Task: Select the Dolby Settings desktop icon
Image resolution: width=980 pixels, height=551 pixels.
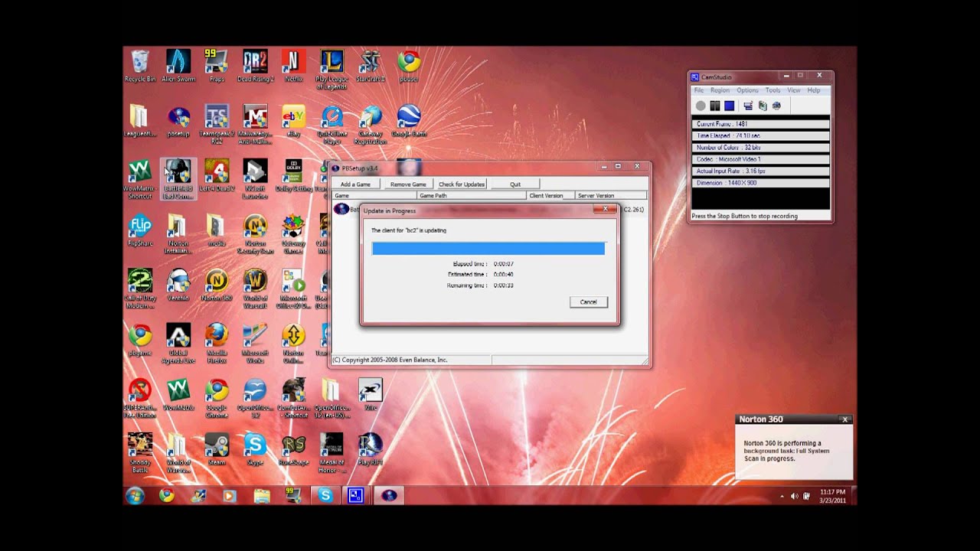Action: pos(293,176)
